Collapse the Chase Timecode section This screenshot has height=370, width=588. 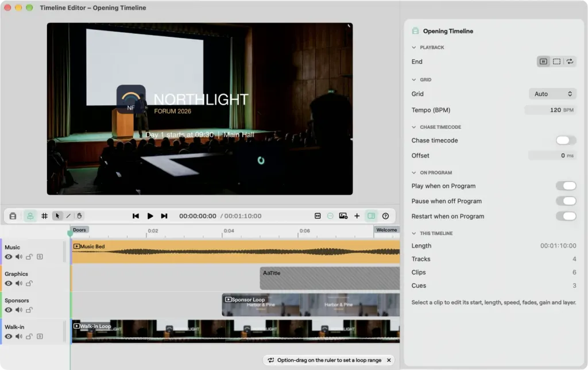(x=413, y=127)
